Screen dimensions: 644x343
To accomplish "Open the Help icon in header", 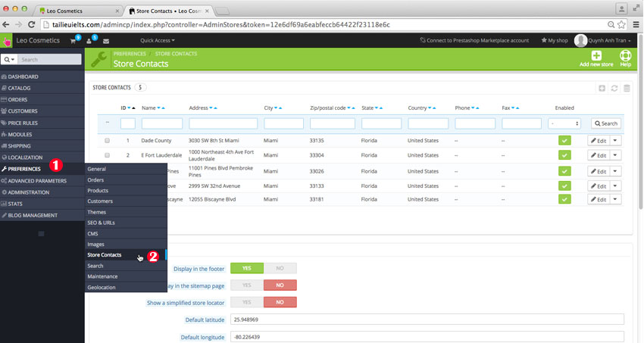I will [625, 56].
